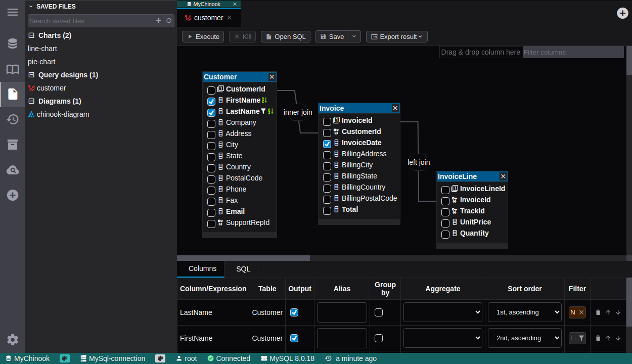The image size is (632, 364).
Task: Open the cloud sidebar icon
Action: click(x=13, y=170)
